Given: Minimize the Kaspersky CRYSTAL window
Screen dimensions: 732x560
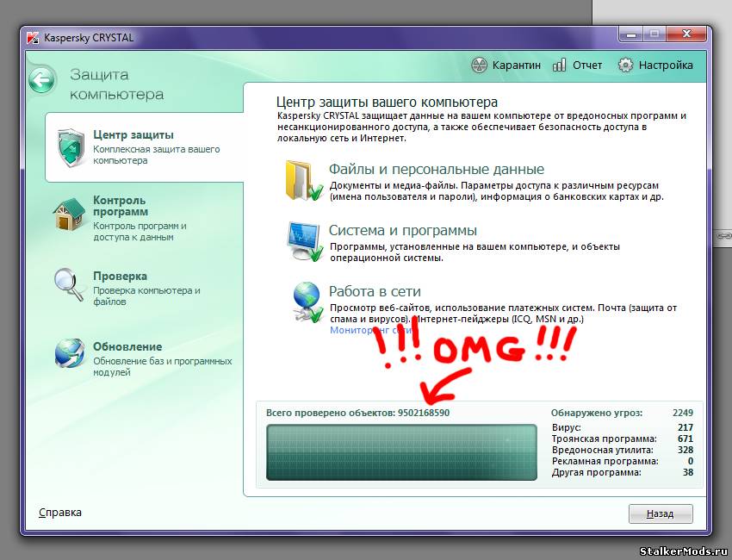Looking at the screenshot, I should pos(630,34).
